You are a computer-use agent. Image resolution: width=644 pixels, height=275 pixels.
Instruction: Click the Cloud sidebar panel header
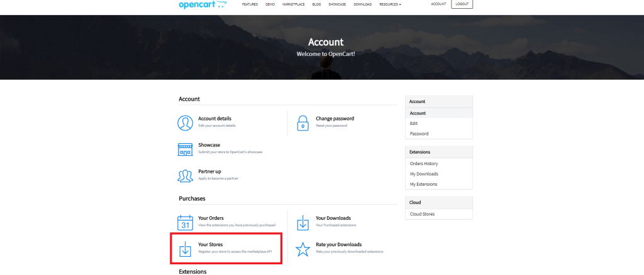pyautogui.click(x=438, y=202)
